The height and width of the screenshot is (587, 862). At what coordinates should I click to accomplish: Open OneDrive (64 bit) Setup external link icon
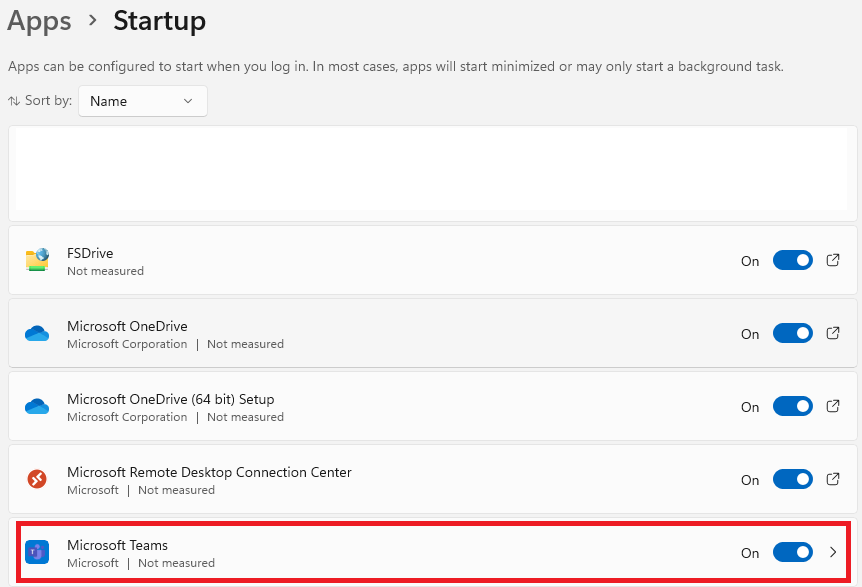tap(833, 406)
